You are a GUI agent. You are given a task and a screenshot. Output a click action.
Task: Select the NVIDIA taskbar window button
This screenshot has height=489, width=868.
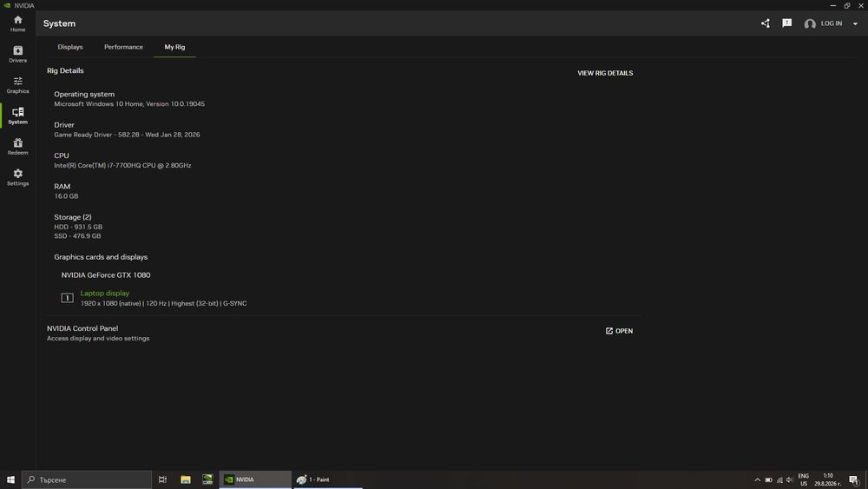tap(255, 479)
